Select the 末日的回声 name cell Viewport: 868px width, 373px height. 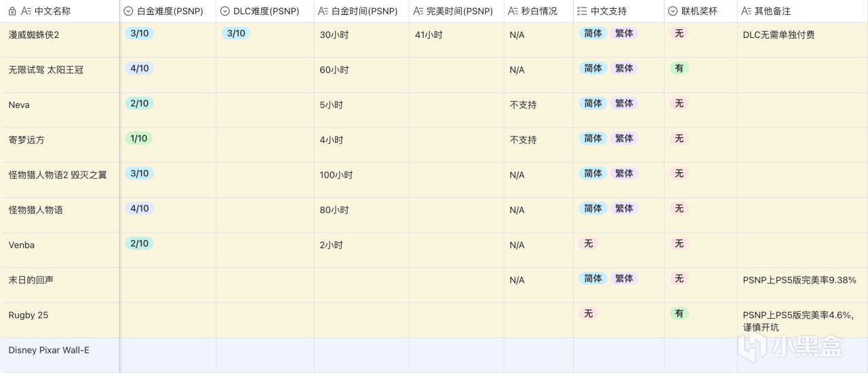[60, 286]
